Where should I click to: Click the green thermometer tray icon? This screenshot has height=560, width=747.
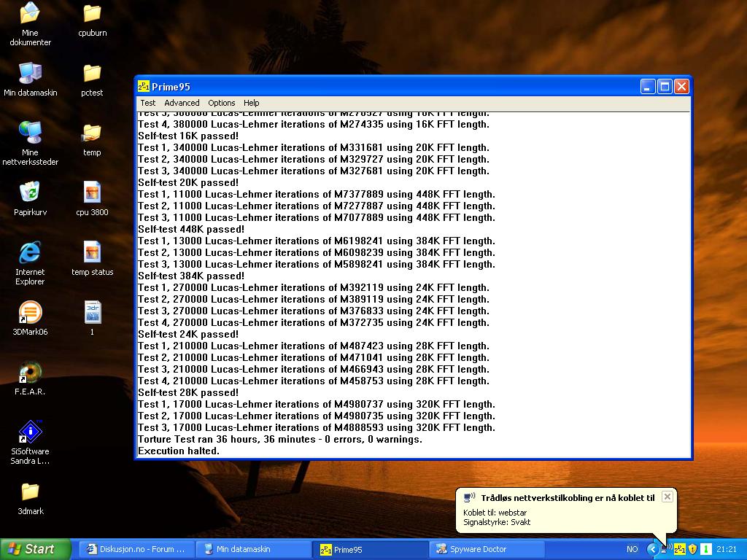coord(705,549)
